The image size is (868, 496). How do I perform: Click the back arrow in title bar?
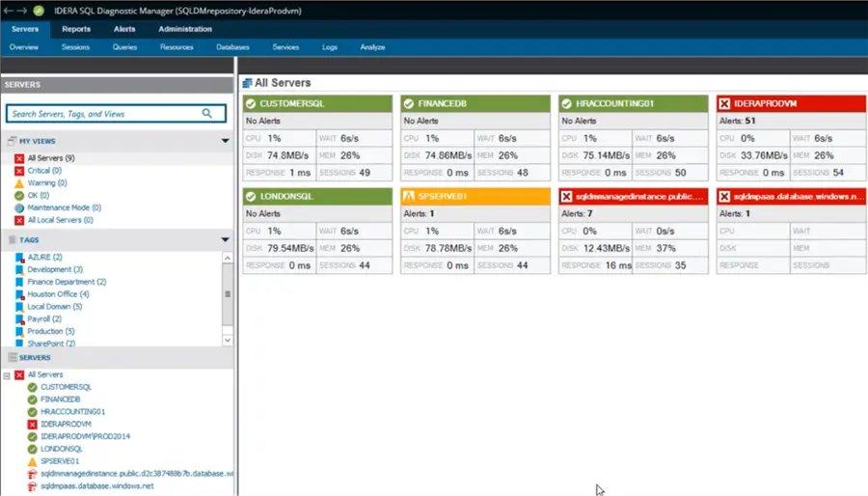tap(9, 11)
